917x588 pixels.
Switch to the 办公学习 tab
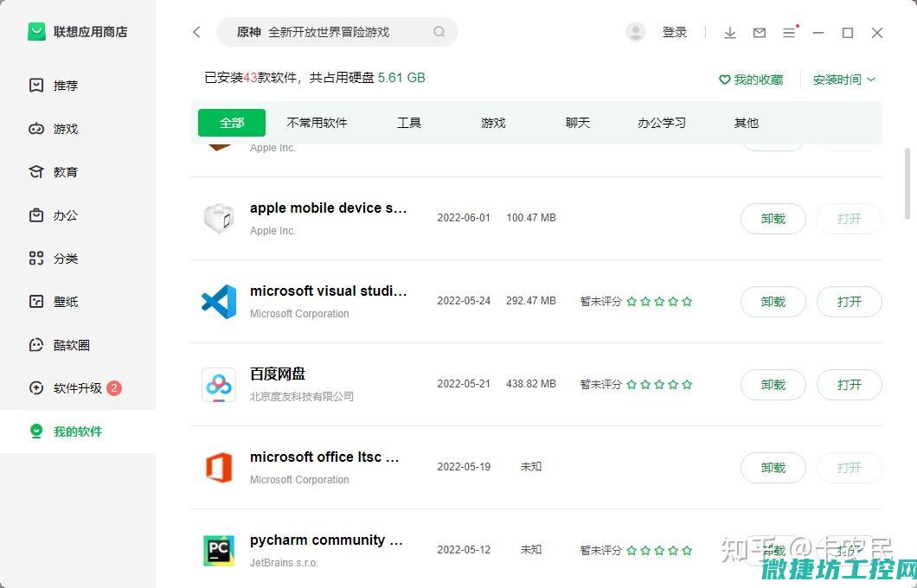(x=662, y=123)
